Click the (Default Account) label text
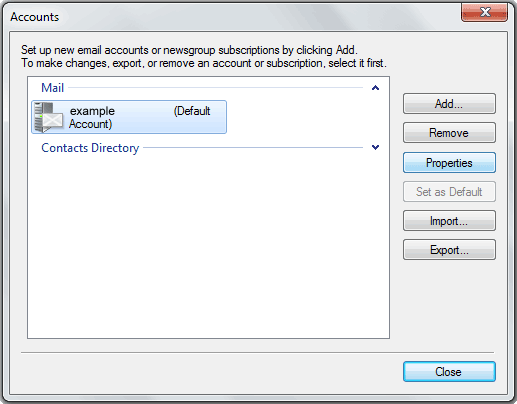 (140, 117)
